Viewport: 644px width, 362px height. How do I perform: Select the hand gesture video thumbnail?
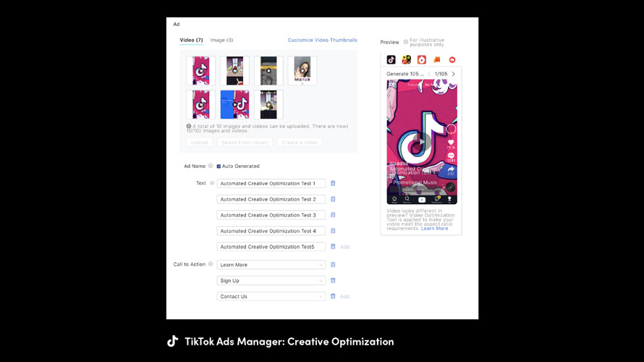pos(268,71)
